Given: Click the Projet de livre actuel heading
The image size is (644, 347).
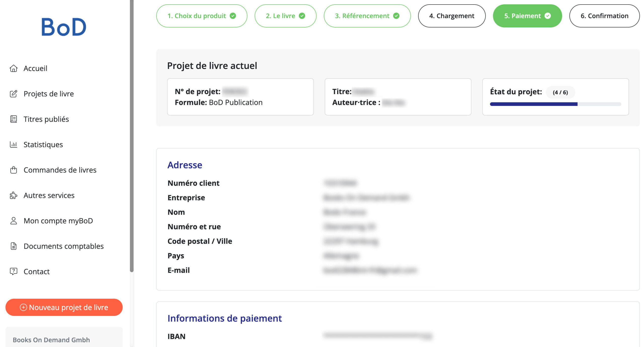Looking at the screenshot, I should coord(212,66).
